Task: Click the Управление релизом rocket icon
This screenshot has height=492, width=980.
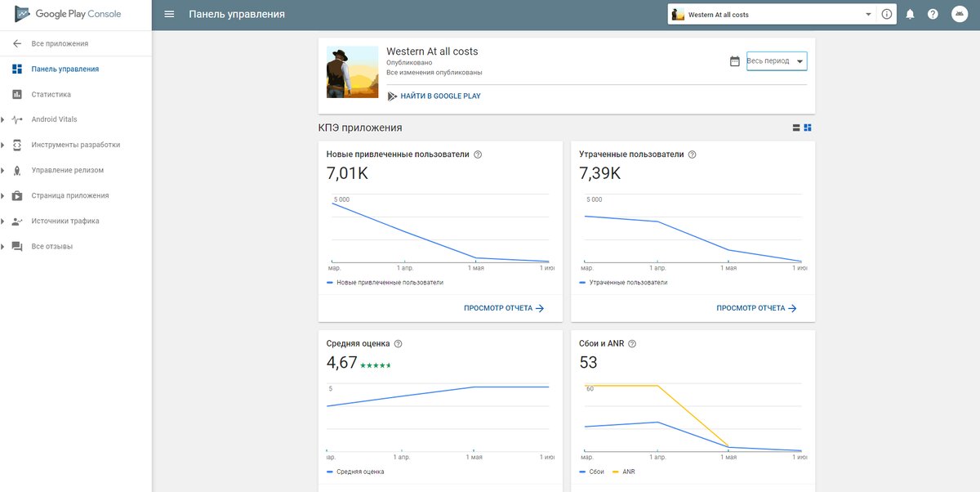Action: (x=17, y=170)
